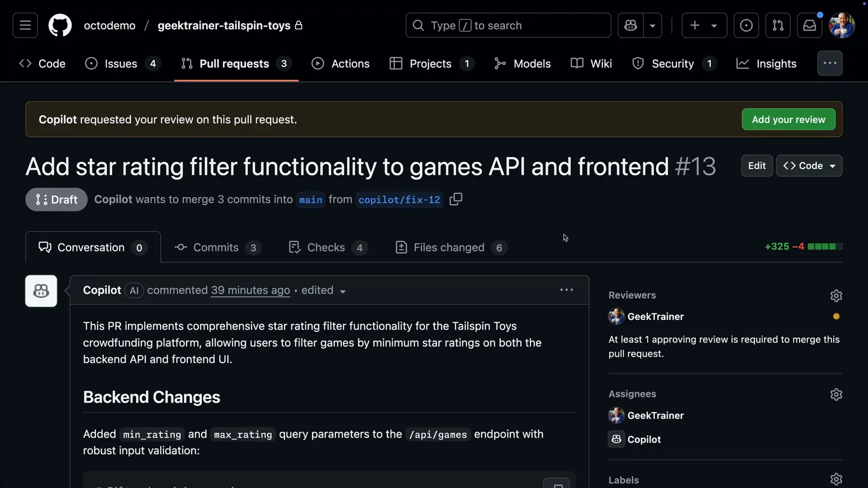Click the diff stat bar
Viewport: 868px width, 488px height.
tap(825, 247)
